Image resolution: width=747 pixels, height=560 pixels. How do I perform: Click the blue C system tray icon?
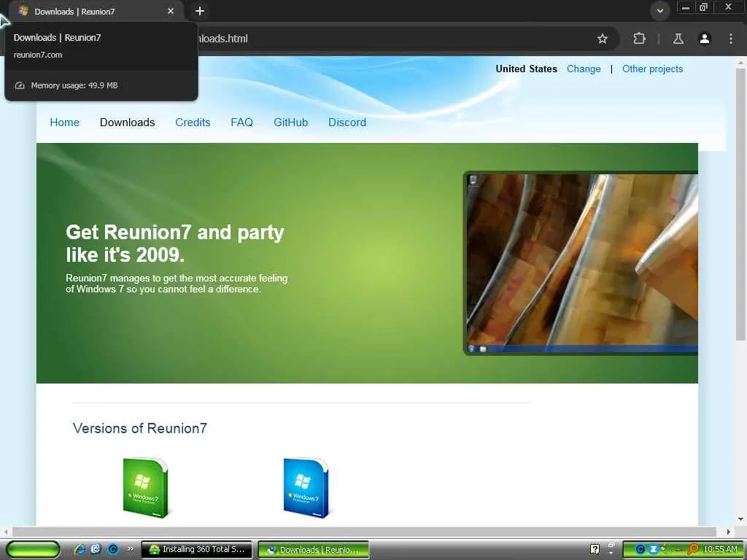[640, 549]
